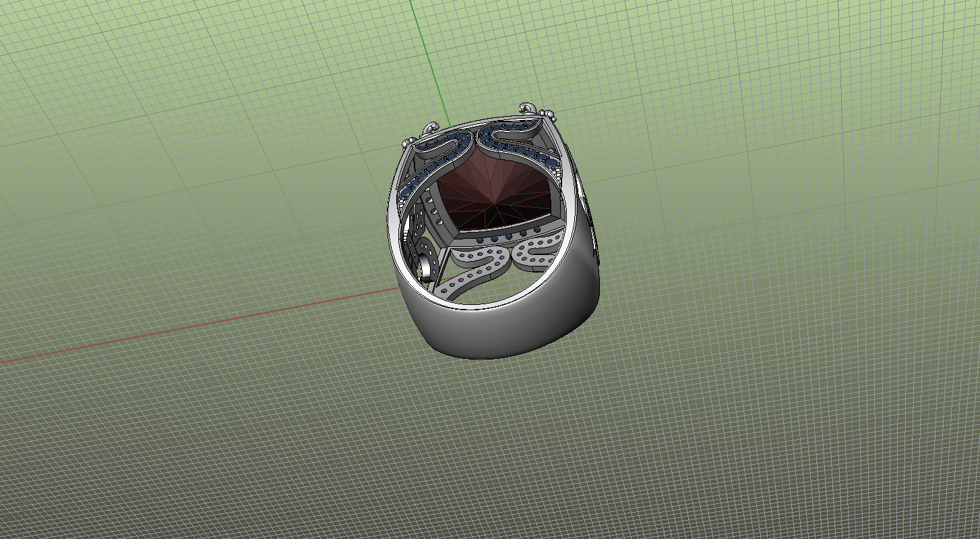Click the right side wall of ring

[x=588, y=270]
